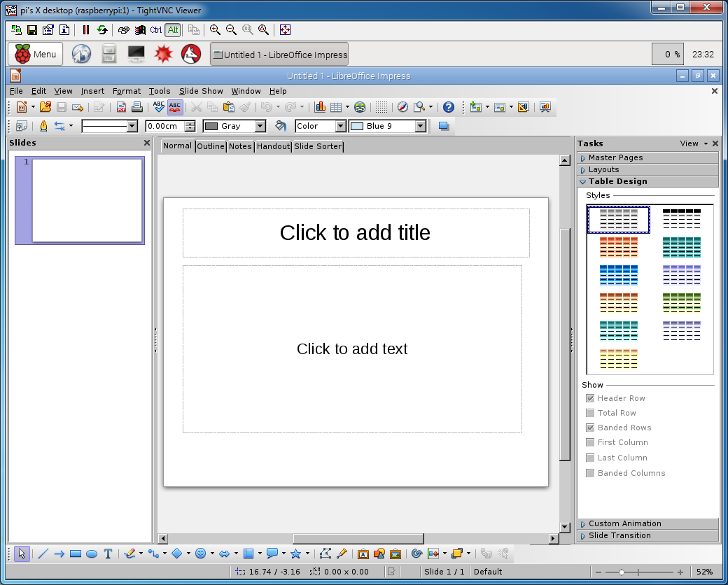
Task: Click the New presentation icon
Action: pyautogui.click(x=22, y=107)
